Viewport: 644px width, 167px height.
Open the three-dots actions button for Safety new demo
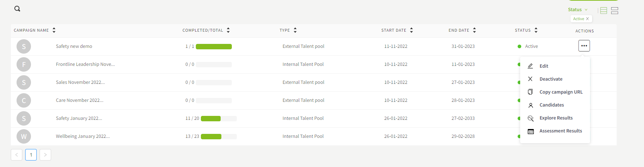(584, 46)
